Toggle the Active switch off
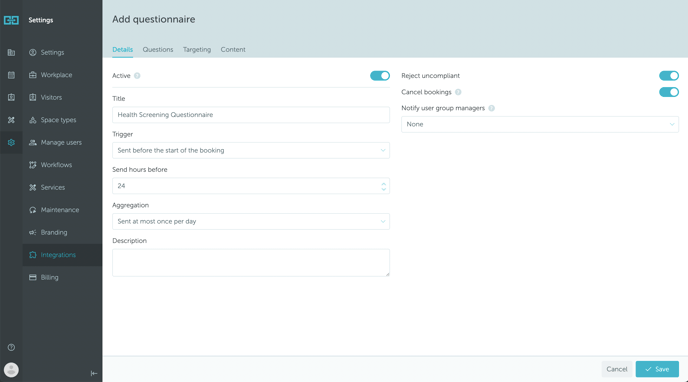This screenshot has height=382, width=688. (380, 76)
